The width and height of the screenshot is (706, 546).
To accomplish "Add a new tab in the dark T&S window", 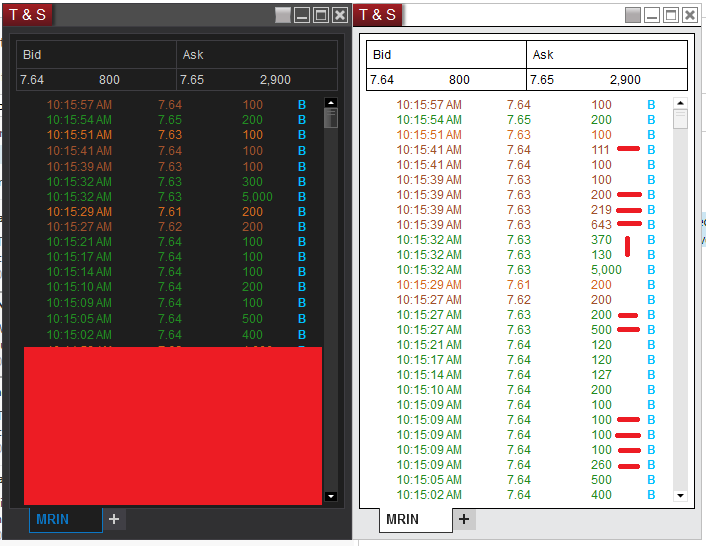I will point(114,519).
